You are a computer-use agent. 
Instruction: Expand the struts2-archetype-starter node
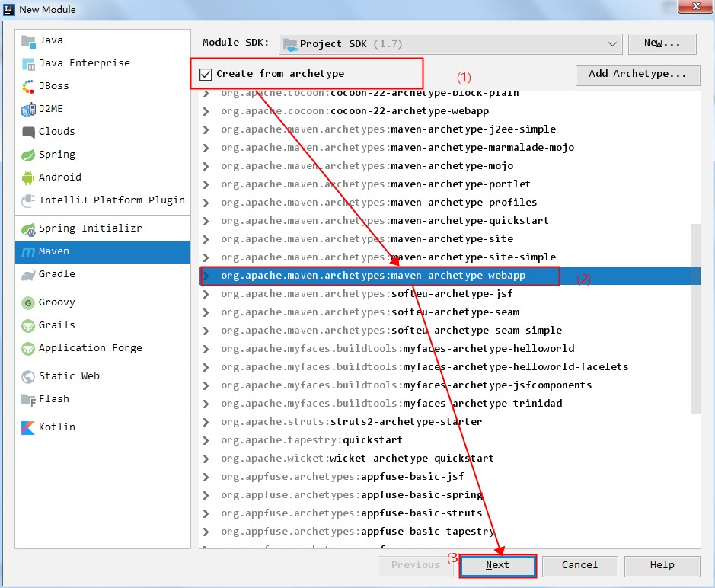coord(206,422)
